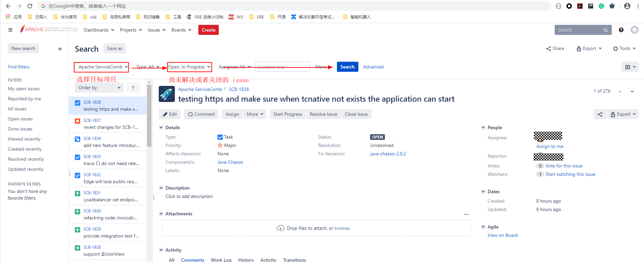Open the top Export dropdown
The height and width of the screenshot is (262, 644).
pos(589,49)
